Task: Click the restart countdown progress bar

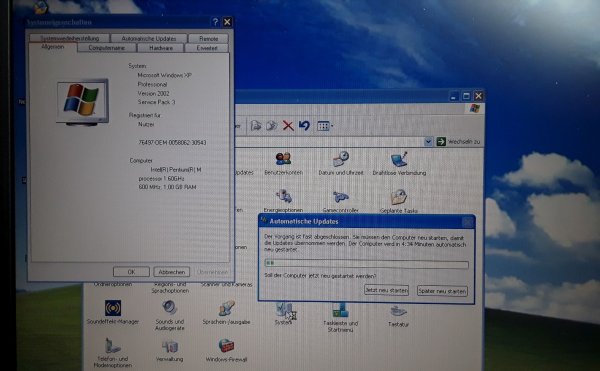Action: click(x=366, y=264)
